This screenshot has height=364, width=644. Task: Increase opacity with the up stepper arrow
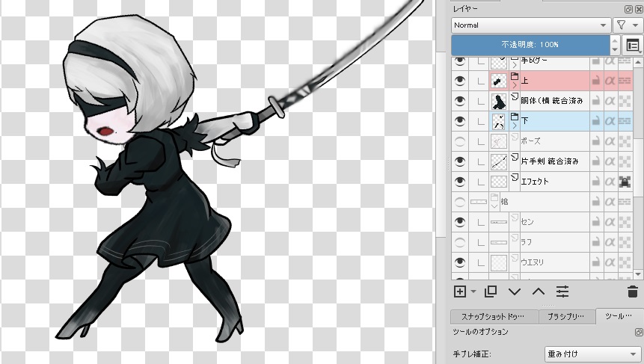coord(614,40)
